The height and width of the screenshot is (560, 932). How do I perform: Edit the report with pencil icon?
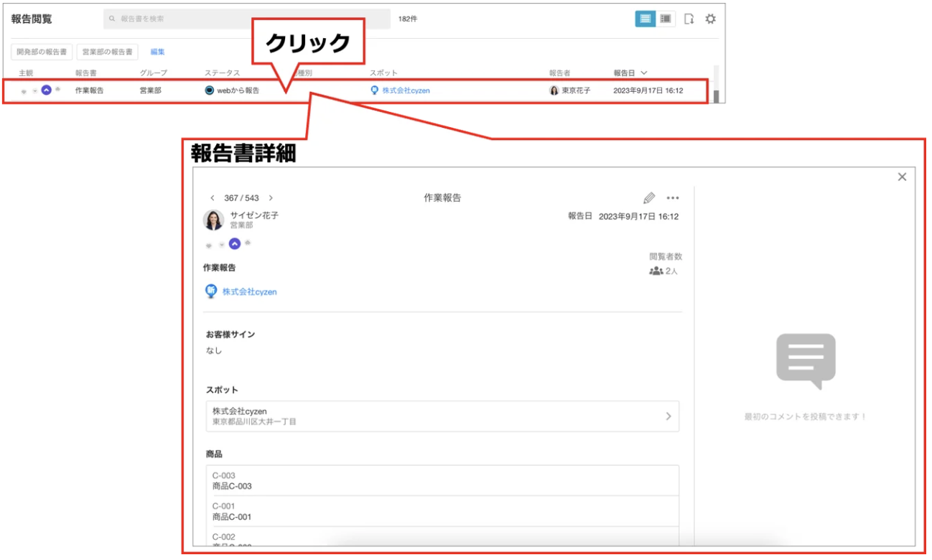coord(649,198)
